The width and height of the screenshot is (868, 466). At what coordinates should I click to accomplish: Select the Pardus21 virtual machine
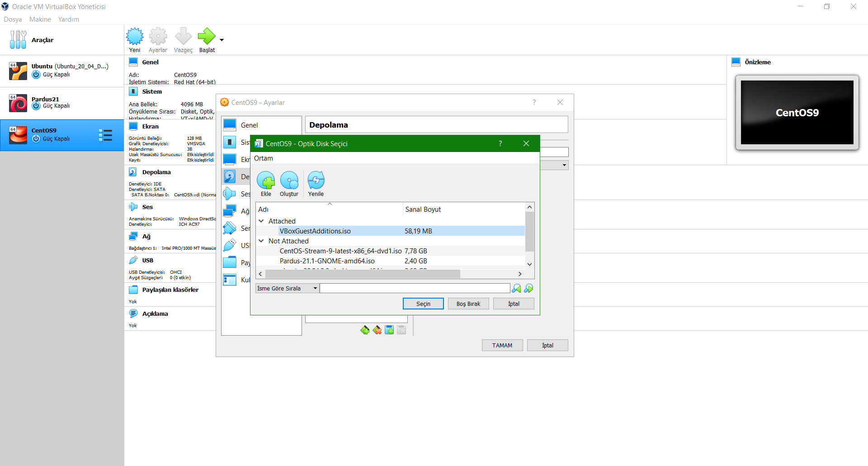click(62, 103)
